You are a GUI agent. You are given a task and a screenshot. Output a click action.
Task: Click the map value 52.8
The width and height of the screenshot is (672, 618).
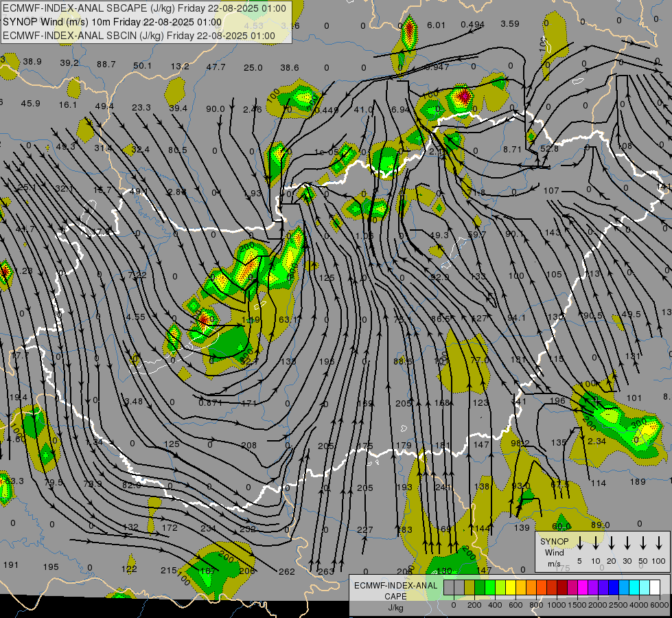[549, 149]
